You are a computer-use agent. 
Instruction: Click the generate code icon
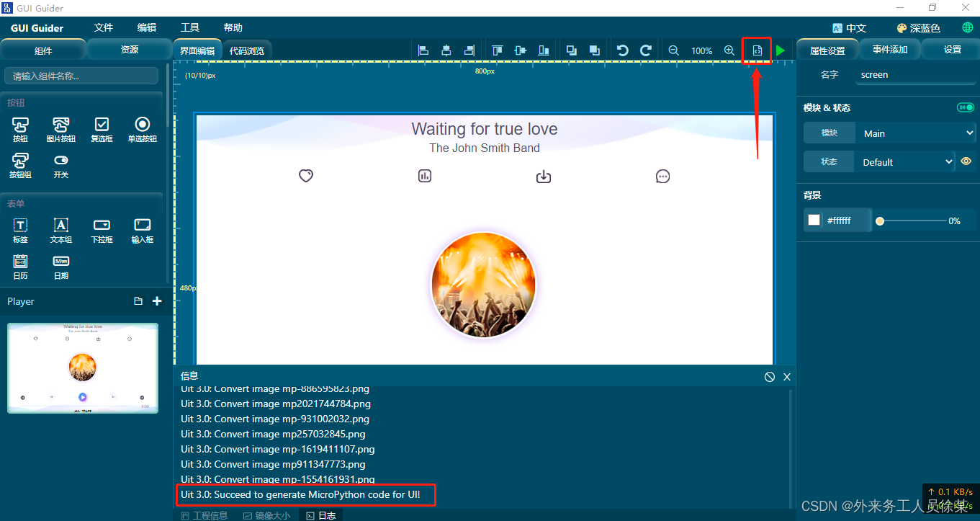[x=758, y=50]
